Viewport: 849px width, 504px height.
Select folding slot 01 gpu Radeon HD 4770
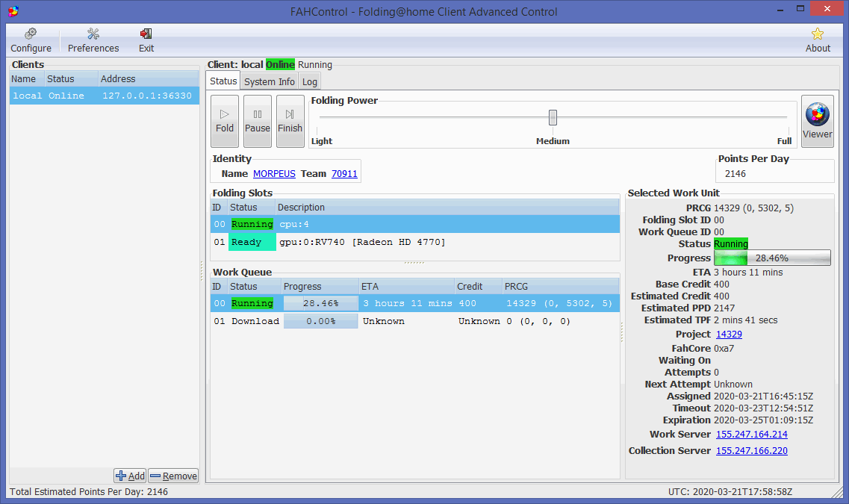(x=415, y=242)
